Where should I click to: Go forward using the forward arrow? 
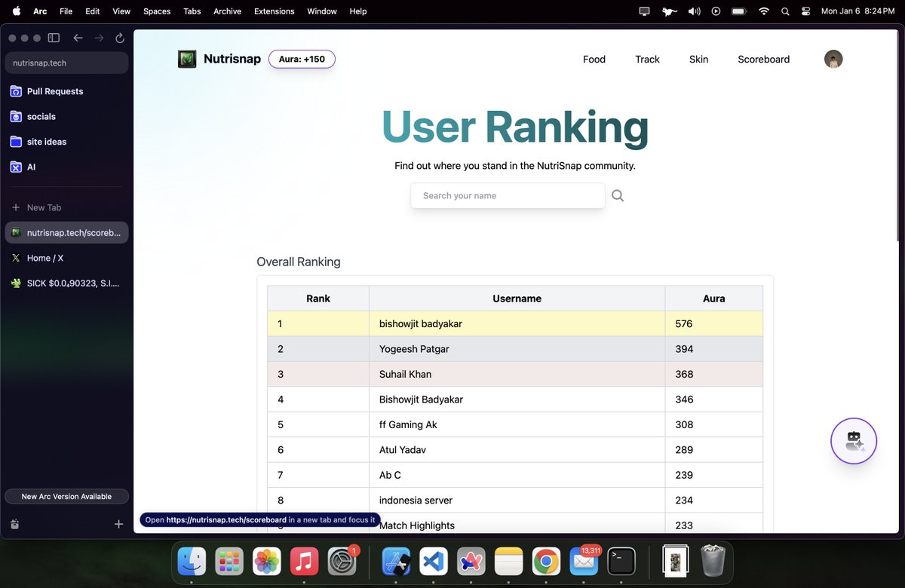point(99,38)
